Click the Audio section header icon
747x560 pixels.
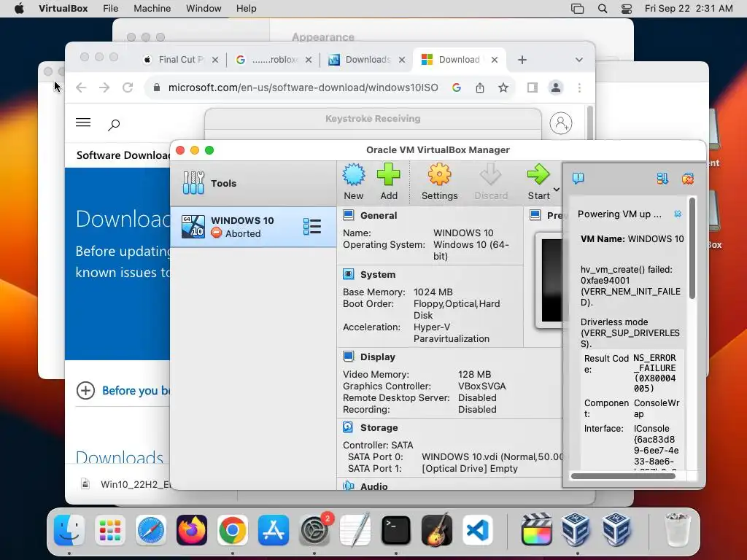(x=348, y=486)
